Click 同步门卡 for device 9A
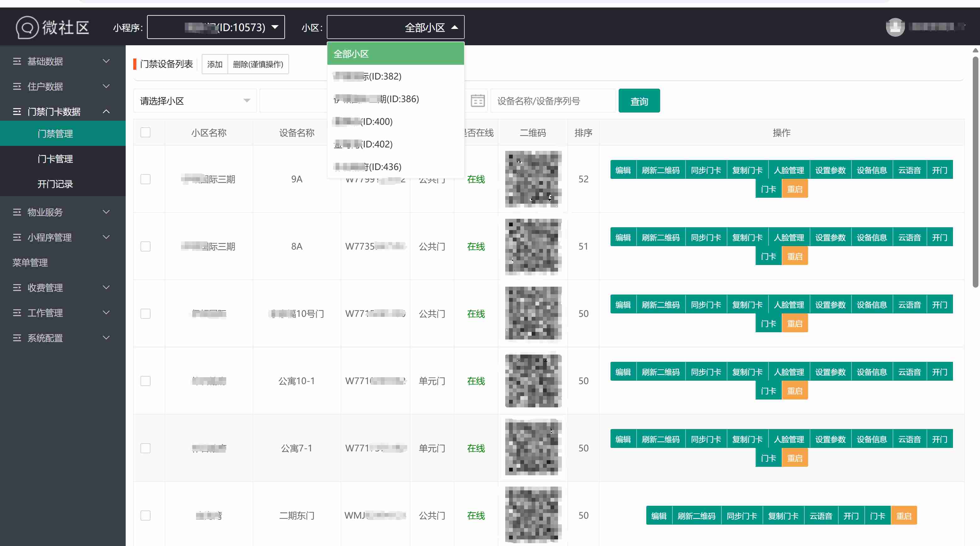Screen dimensions: 980x546 point(706,170)
